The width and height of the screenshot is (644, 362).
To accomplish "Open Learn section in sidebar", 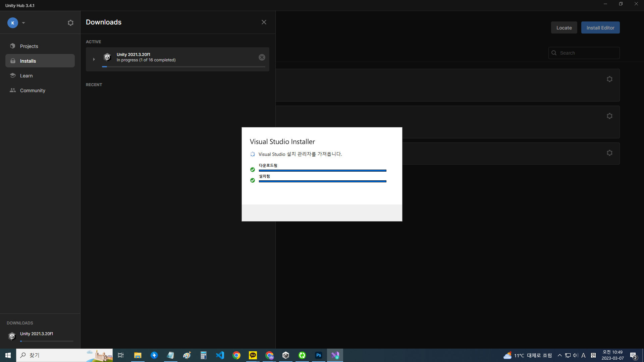I will click(40, 76).
